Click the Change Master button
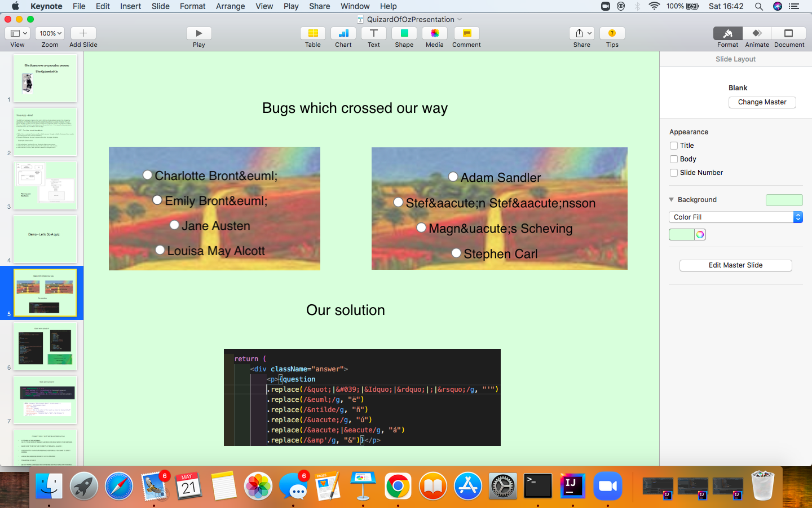This screenshot has width=812, height=508. pyautogui.click(x=762, y=102)
